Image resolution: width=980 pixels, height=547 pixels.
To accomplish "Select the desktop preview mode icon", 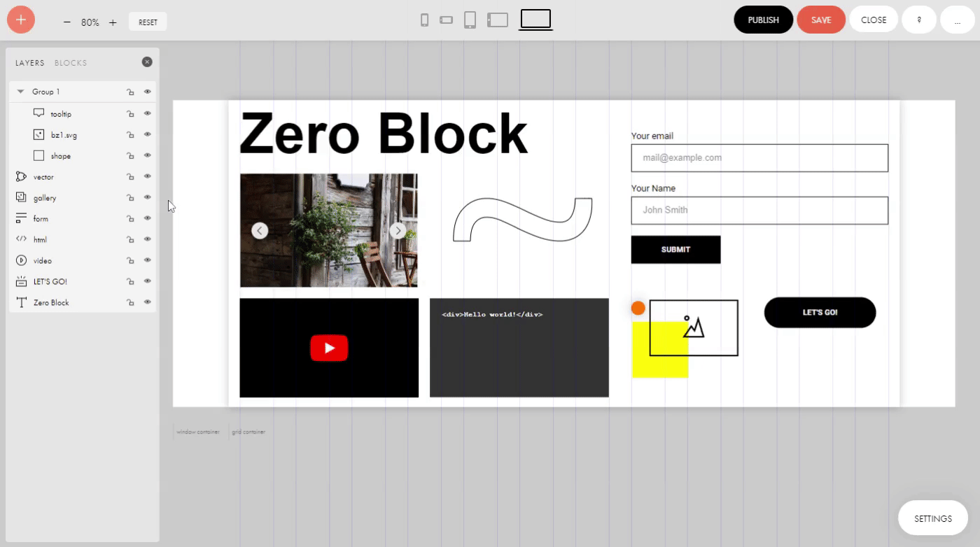I will [x=535, y=20].
